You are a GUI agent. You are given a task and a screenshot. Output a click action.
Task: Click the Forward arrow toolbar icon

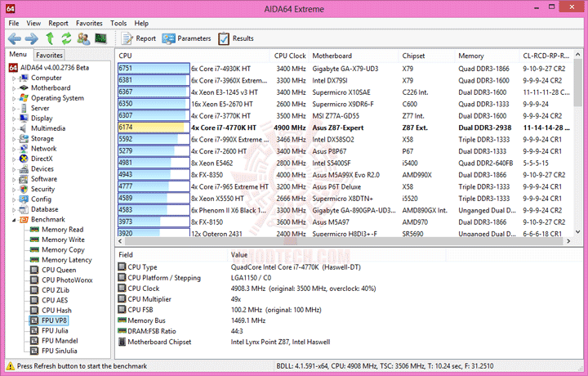[x=32, y=38]
